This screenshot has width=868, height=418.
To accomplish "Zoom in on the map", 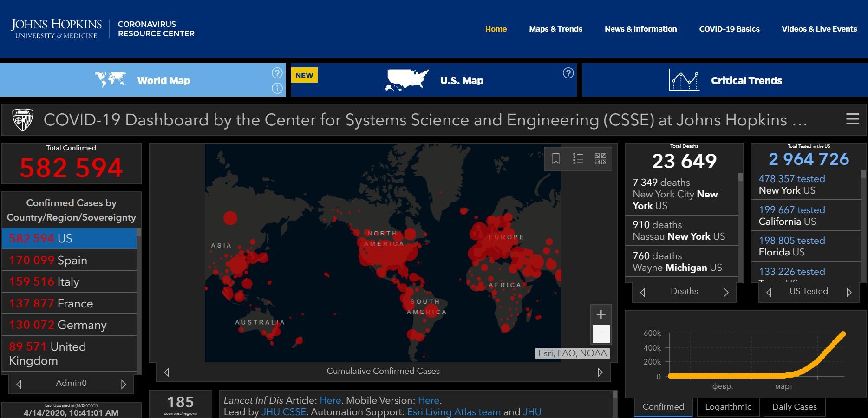I will coord(600,314).
